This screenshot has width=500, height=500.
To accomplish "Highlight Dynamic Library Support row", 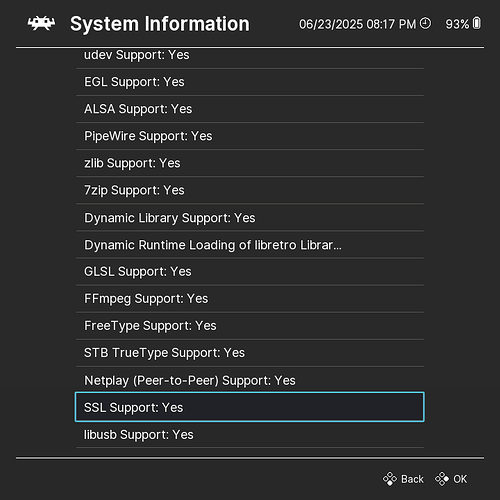I will (250, 218).
